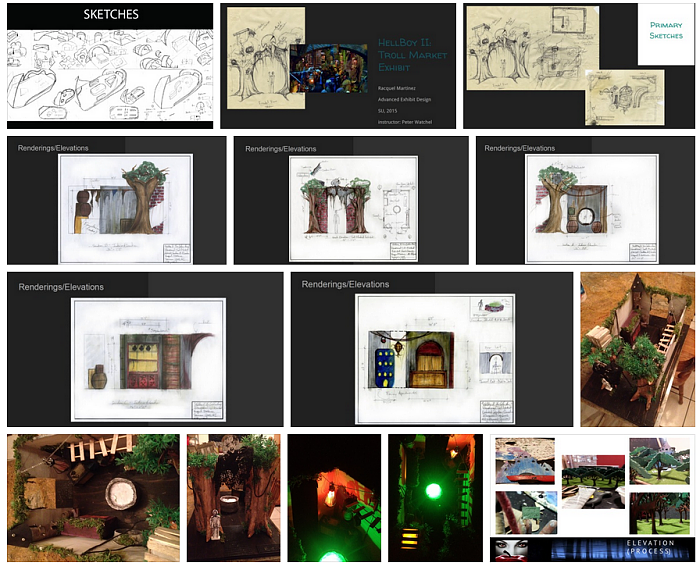Open the elevation with blue door with yellow dots
700x566 pixels.
pos(432,350)
